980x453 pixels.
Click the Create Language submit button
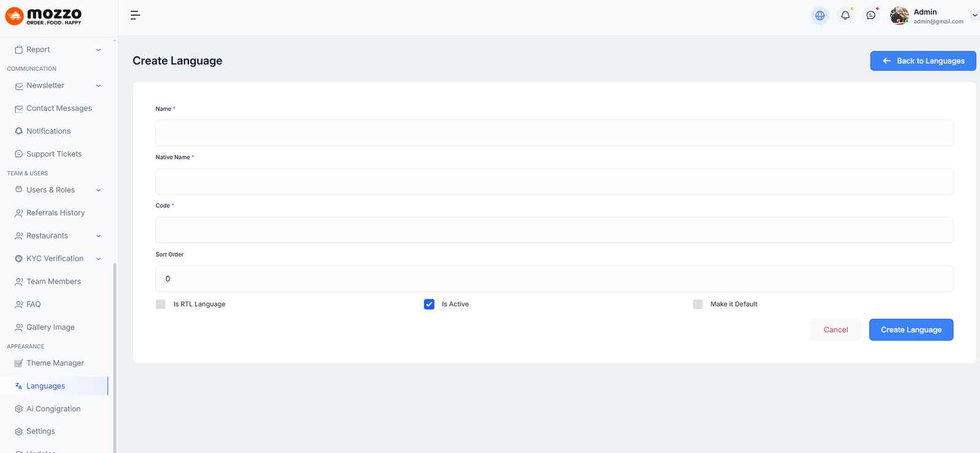pyautogui.click(x=911, y=330)
